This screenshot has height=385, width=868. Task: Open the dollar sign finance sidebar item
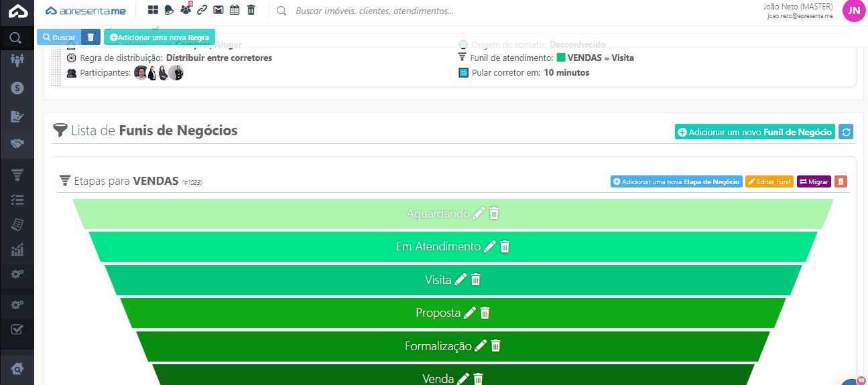[x=17, y=88]
